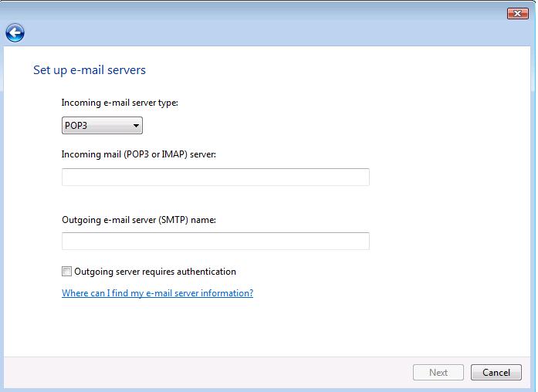Open "Where can I find my e-mail server information?" link
This screenshot has height=392, width=538.
(x=157, y=293)
